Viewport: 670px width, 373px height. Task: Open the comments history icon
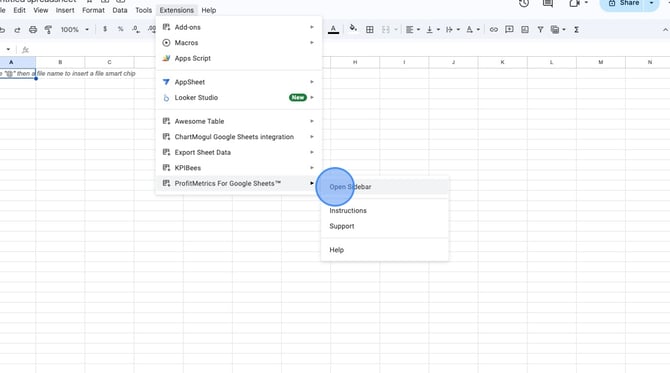[x=548, y=3]
